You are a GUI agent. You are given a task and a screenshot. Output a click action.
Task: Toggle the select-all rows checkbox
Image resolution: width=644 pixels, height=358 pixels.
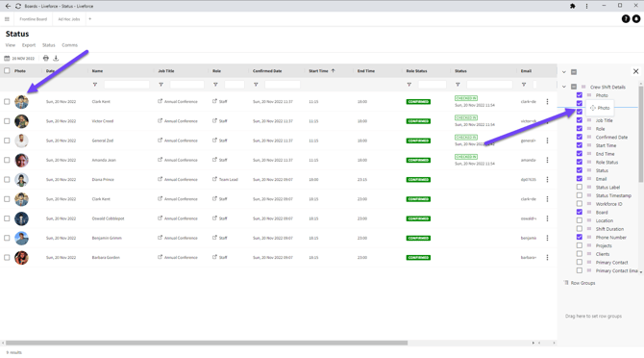pos(7,70)
